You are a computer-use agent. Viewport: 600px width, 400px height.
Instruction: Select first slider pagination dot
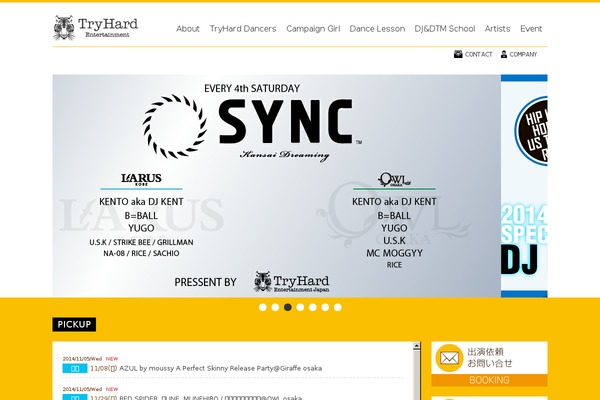point(262,307)
